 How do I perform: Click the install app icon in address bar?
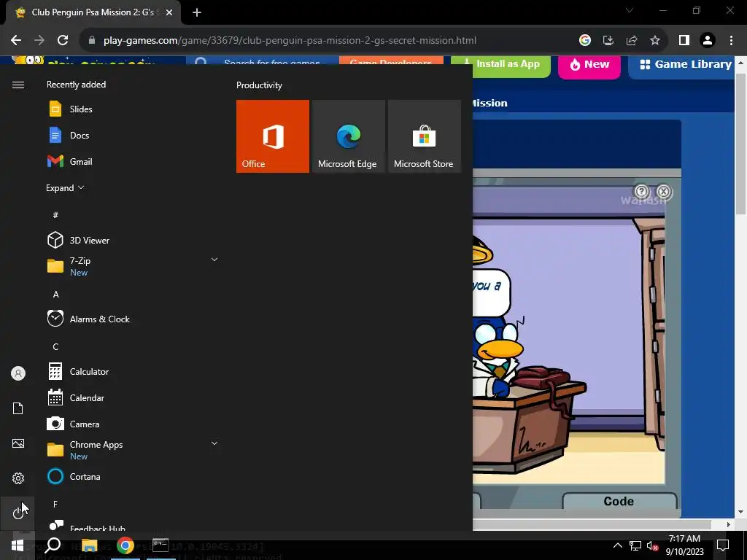pos(608,41)
